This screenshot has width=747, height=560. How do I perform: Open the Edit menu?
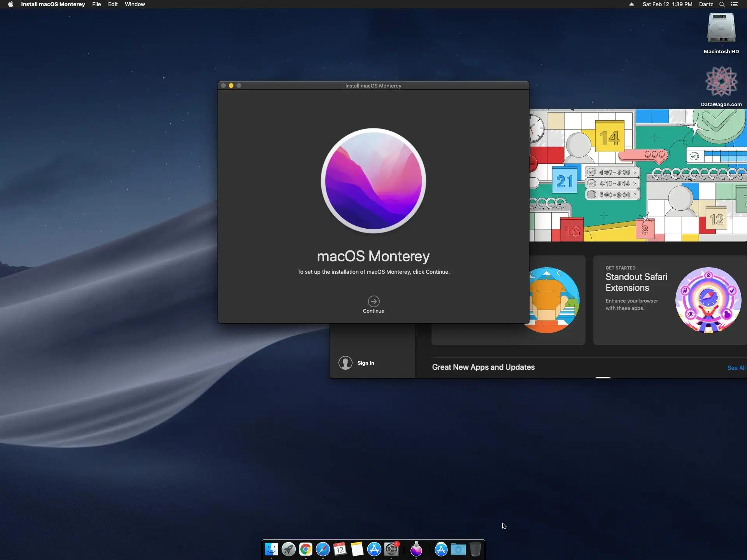(113, 4)
